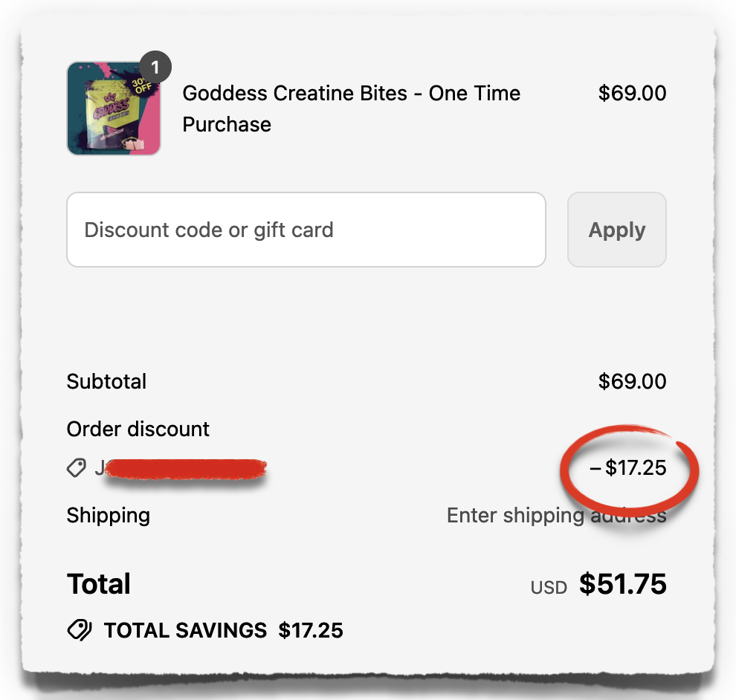Select the USD currency label
This screenshot has height=700, width=736.
tap(548, 587)
